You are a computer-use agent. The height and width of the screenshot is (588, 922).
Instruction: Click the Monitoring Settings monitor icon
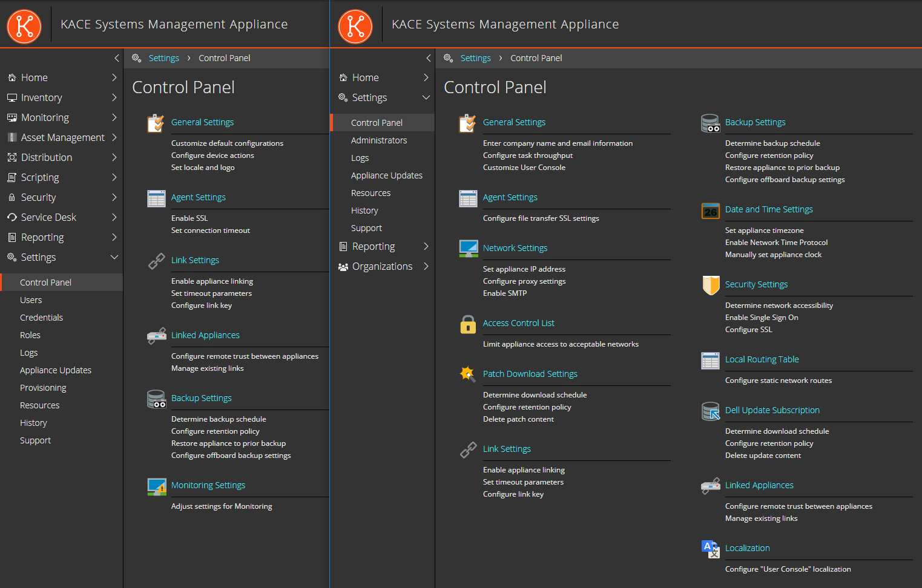point(156,486)
